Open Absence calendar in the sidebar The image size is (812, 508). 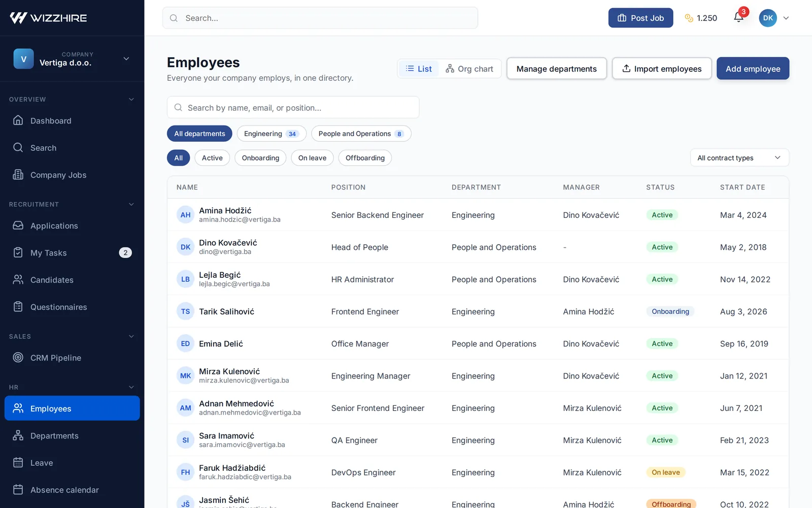click(x=72, y=490)
